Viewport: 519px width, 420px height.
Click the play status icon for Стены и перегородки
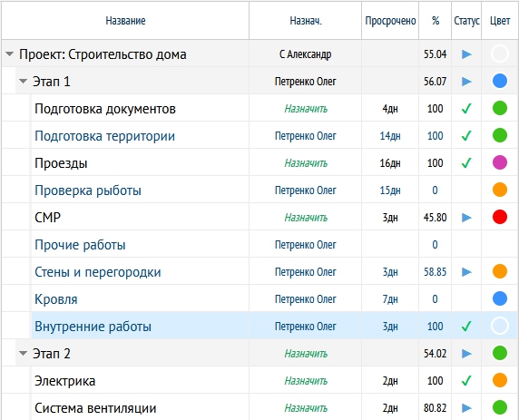coord(466,272)
